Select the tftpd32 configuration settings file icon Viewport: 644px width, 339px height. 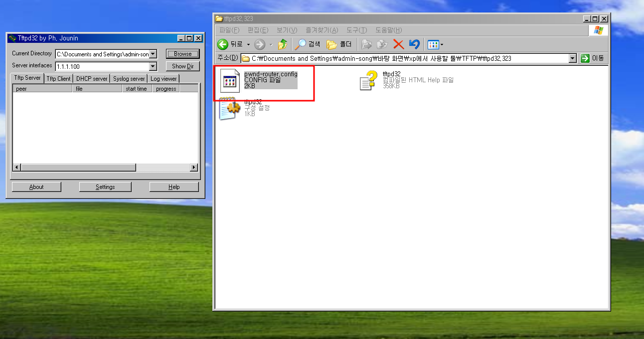point(230,108)
